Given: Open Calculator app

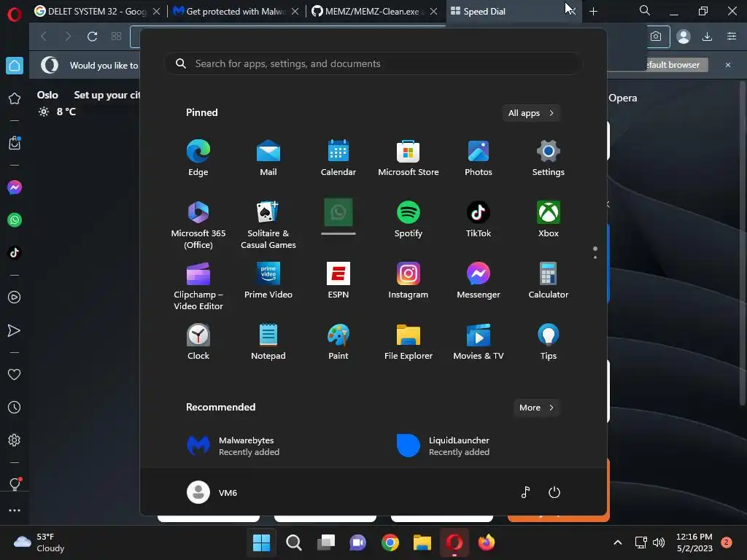Looking at the screenshot, I should 549,281.
